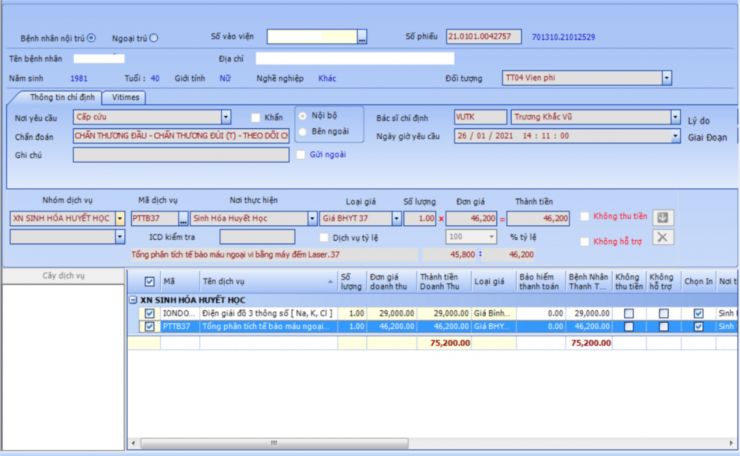Collapse the XN SINH HÓA HUYẾT HỌC group
The height and width of the screenshot is (456, 740).
[x=134, y=299]
